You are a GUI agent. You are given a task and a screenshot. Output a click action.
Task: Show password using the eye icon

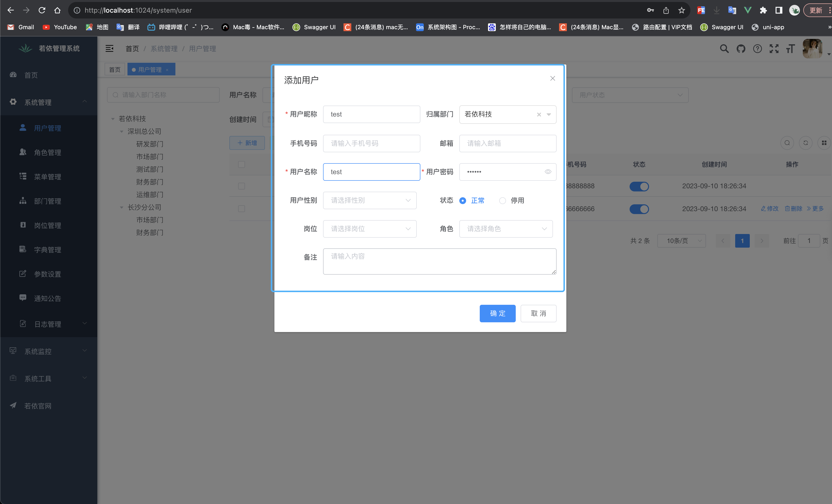(548, 172)
